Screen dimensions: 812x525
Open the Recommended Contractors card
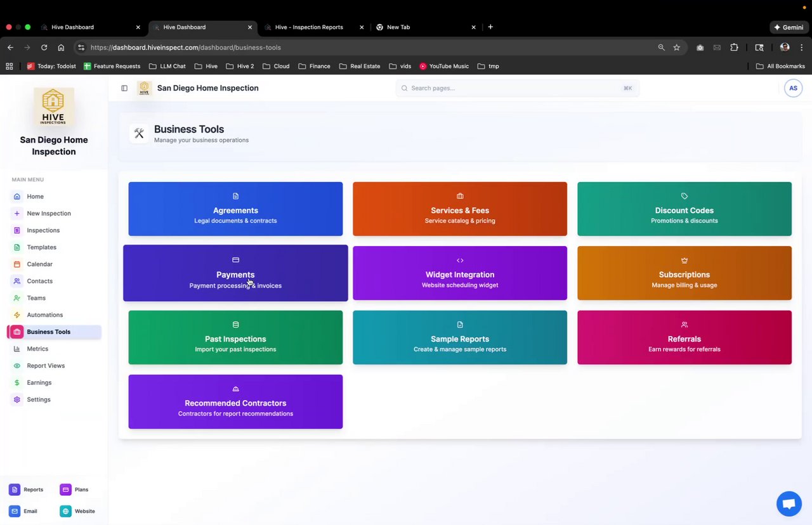(x=235, y=401)
